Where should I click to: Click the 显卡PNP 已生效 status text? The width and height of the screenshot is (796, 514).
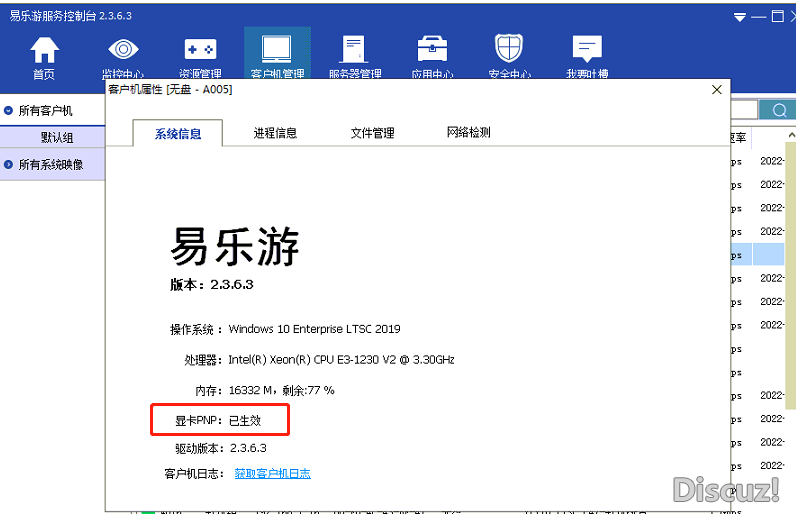(218, 420)
